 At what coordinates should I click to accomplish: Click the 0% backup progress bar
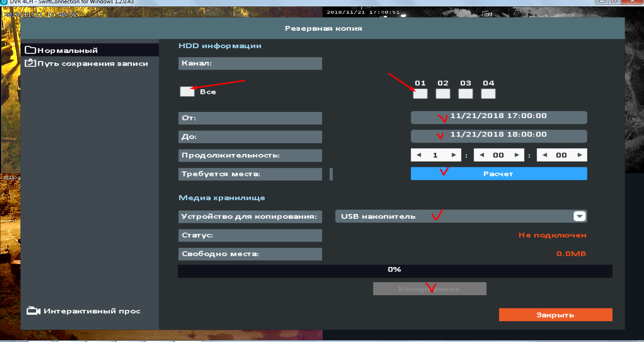pos(395,271)
